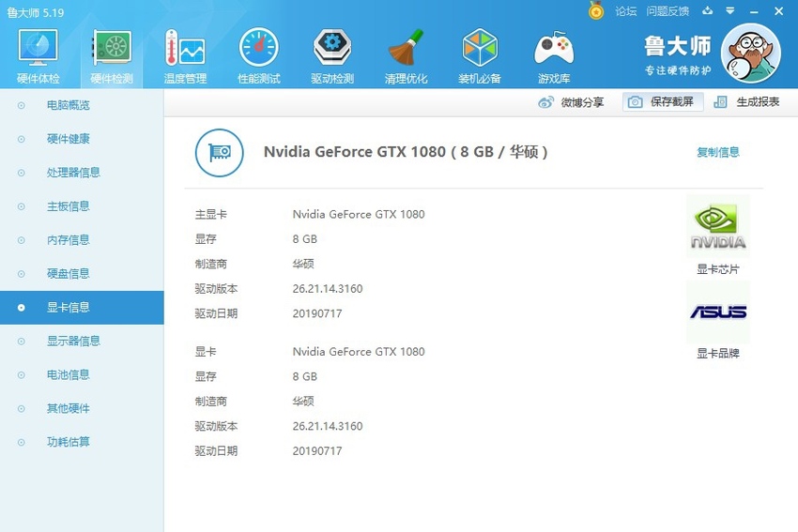Screen dimensions: 798x532
Task: Select 显示器信息 in the sidebar
Action: click(82, 341)
